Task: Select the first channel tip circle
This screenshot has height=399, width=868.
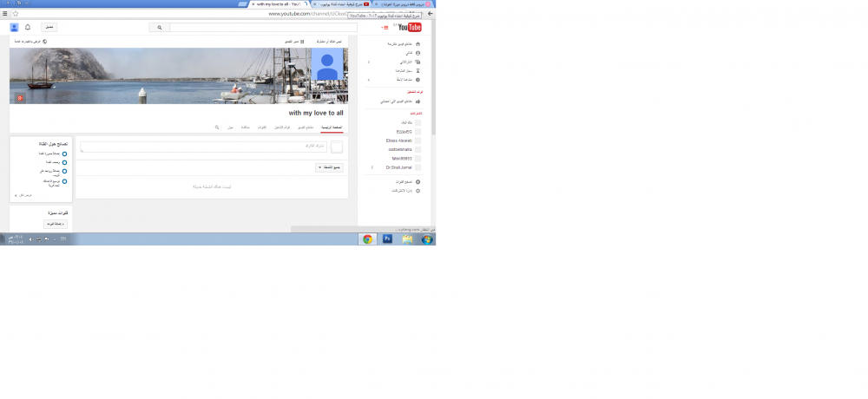Action: click(x=65, y=154)
